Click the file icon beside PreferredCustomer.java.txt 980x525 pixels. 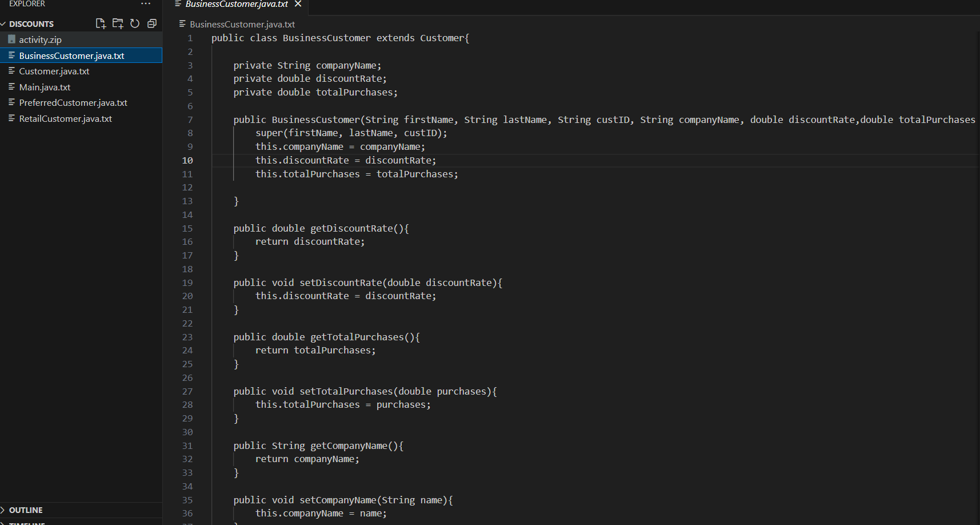[x=11, y=102]
